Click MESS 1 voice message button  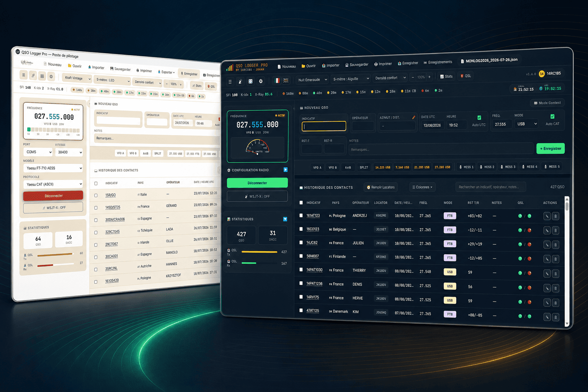point(466,167)
